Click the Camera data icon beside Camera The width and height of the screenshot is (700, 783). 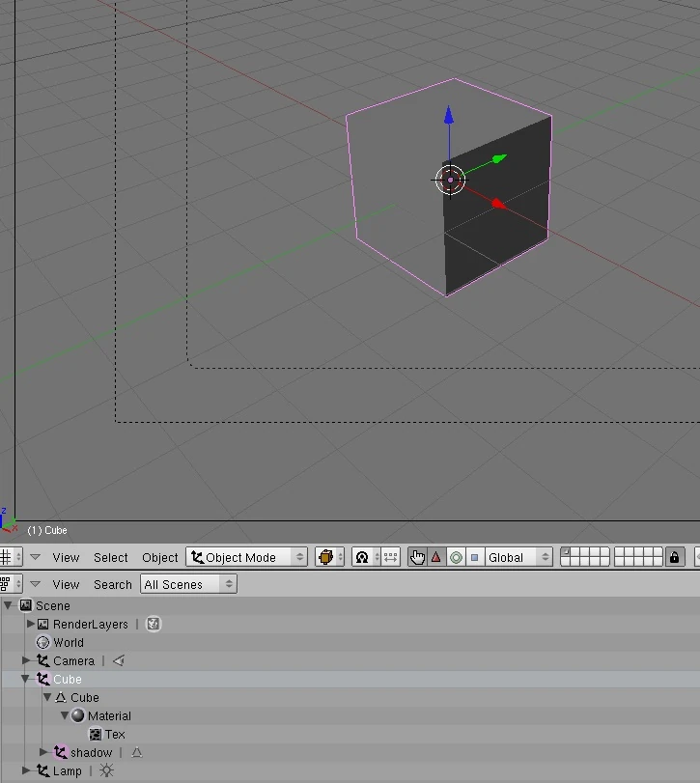click(x=118, y=661)
